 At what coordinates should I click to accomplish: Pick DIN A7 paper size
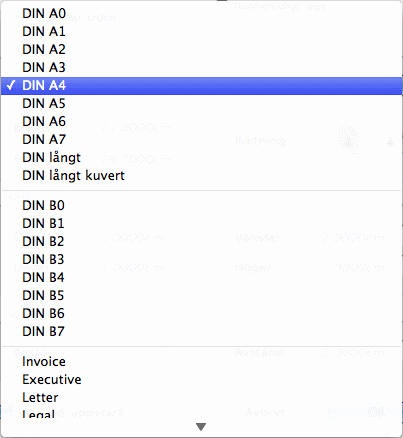tap(201, 140)
